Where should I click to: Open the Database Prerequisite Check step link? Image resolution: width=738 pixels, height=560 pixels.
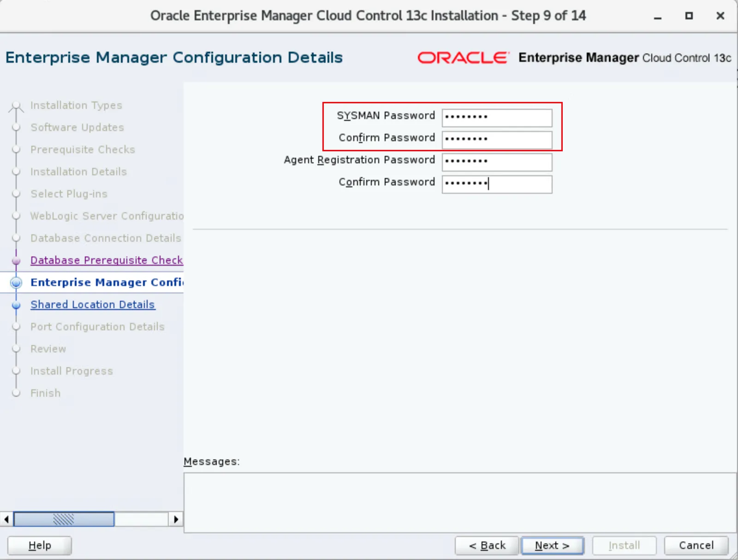pyautogui.click(x=106, y=260)
